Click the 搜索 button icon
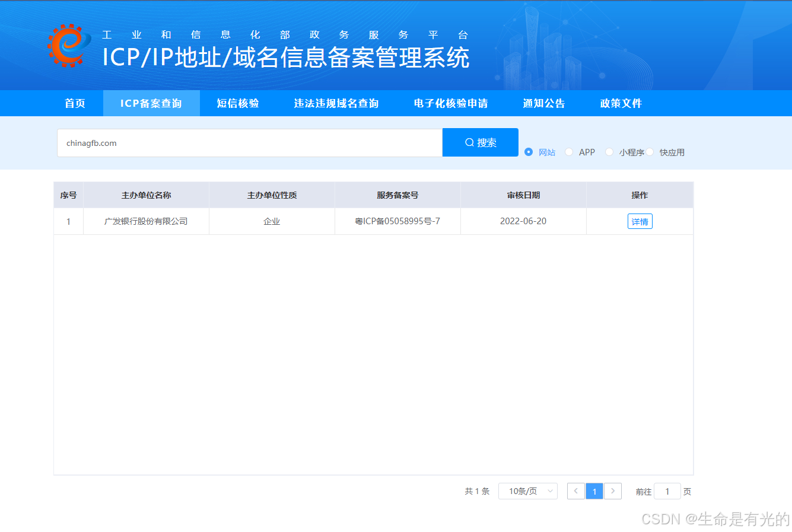The height and width of the screenshot is (532, 792). (x=480, y=142)
